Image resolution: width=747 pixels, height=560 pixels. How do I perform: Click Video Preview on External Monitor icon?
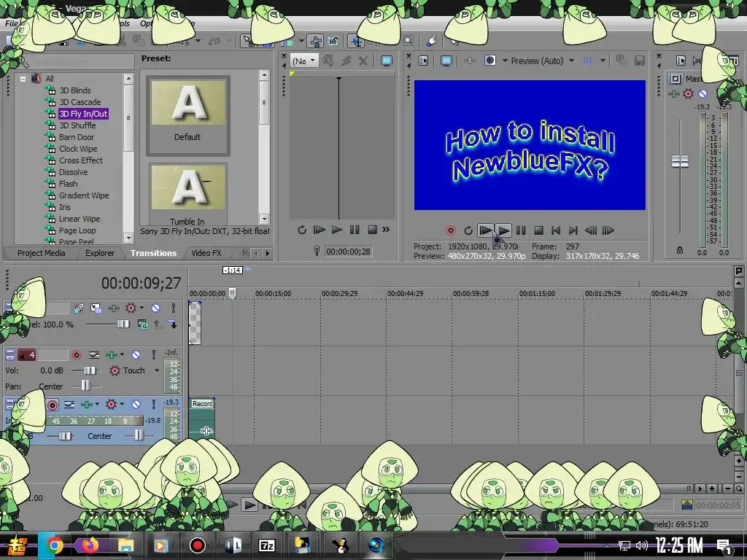(x=446, y=61)
